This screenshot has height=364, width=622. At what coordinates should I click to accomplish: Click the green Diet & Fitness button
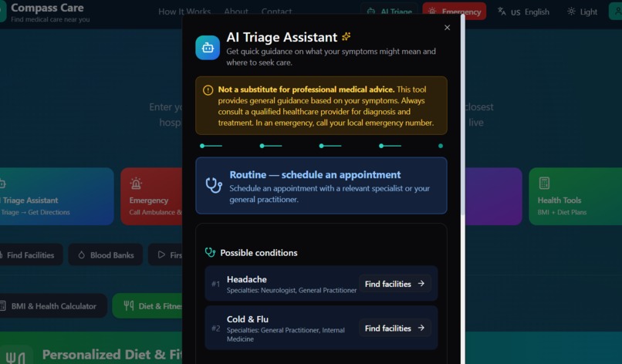(147, 305)
